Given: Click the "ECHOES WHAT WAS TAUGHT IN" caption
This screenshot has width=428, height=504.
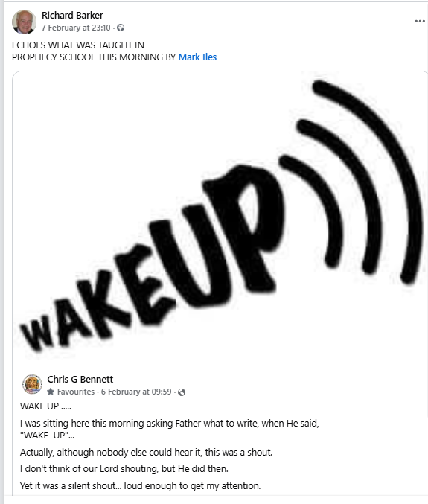Looking at the screenshot, I should [78, 45].
